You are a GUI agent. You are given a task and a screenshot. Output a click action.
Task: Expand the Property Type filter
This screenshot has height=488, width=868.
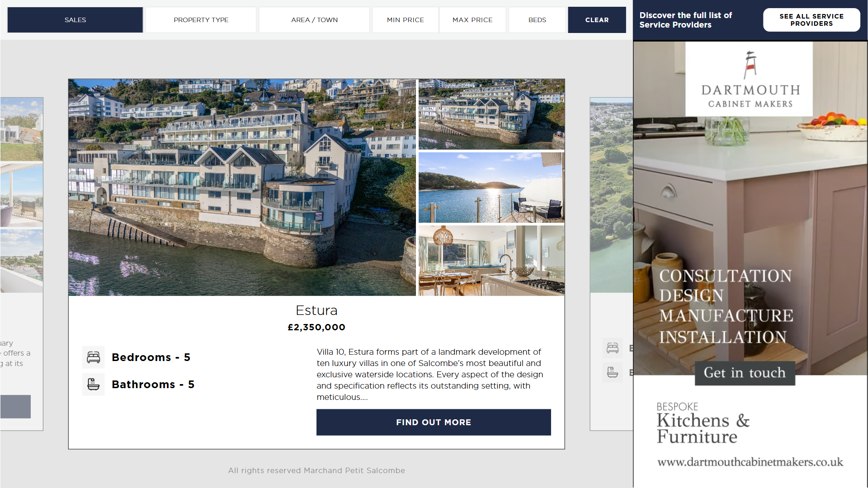point(201,20)
